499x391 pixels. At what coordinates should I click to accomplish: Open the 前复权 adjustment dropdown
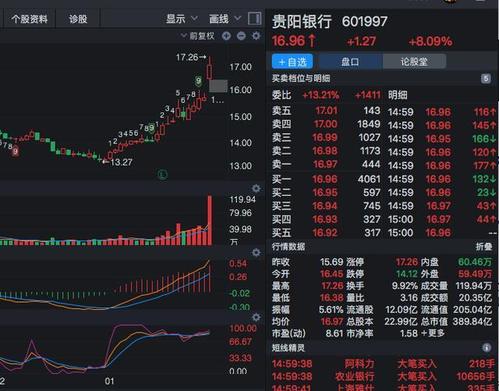pos(198,36)
